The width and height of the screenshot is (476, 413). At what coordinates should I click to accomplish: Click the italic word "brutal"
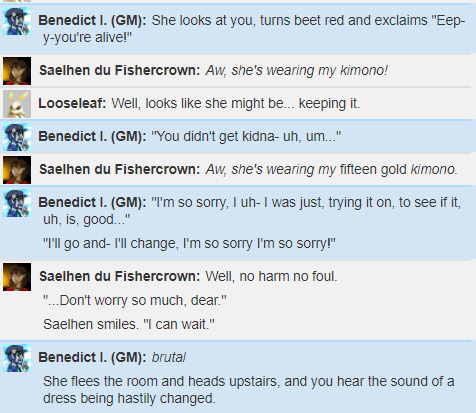click(169, 357)
